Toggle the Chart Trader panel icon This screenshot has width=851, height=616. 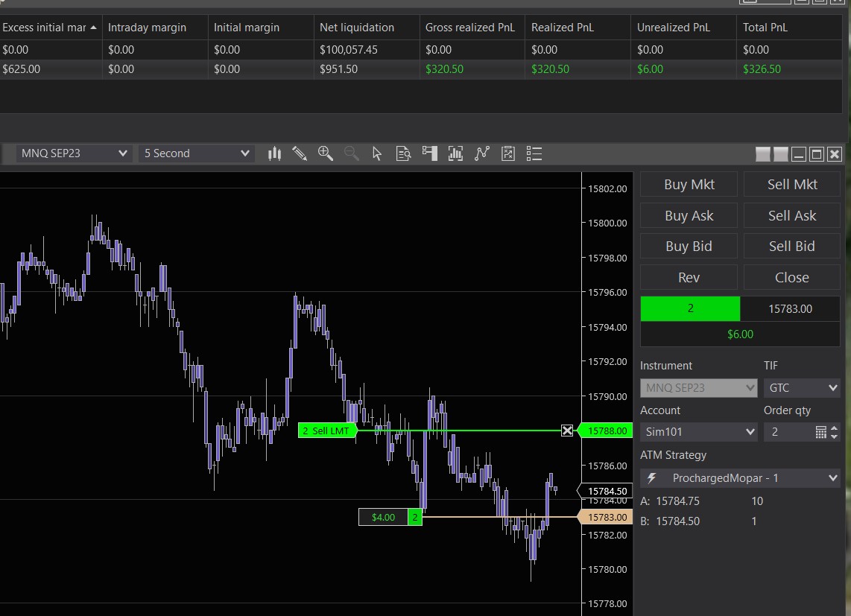[x=429, y=153]
